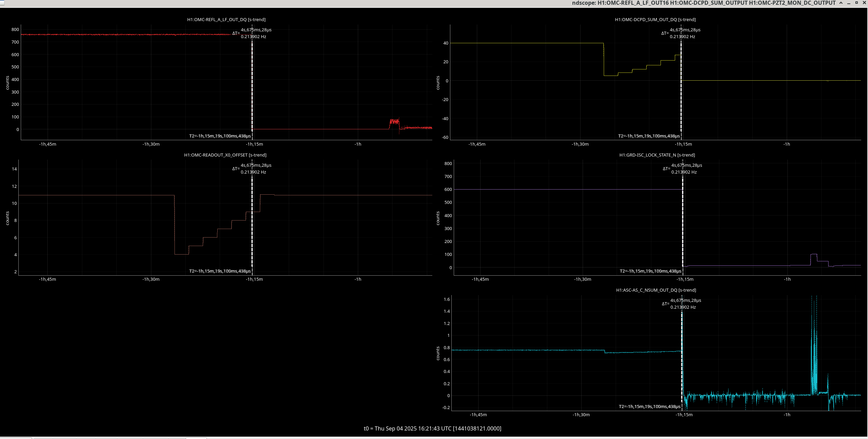Click the 'counts' y-axis label of OMC-REFL_A plot

[x=7, y=83]
